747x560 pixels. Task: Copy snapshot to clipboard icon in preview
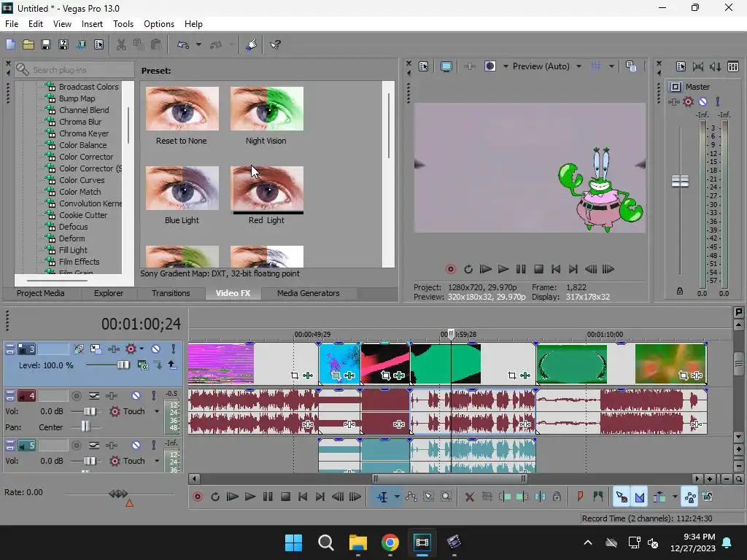(x=631, y=66)
